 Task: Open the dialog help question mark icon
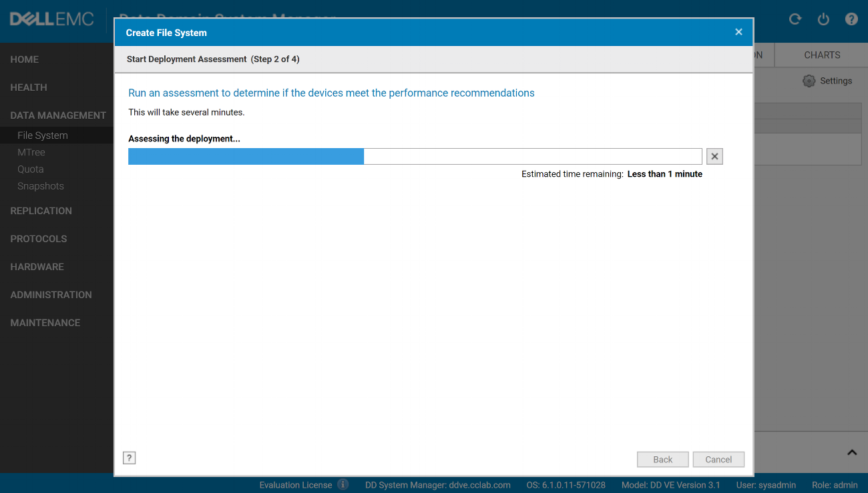point(130,458)
